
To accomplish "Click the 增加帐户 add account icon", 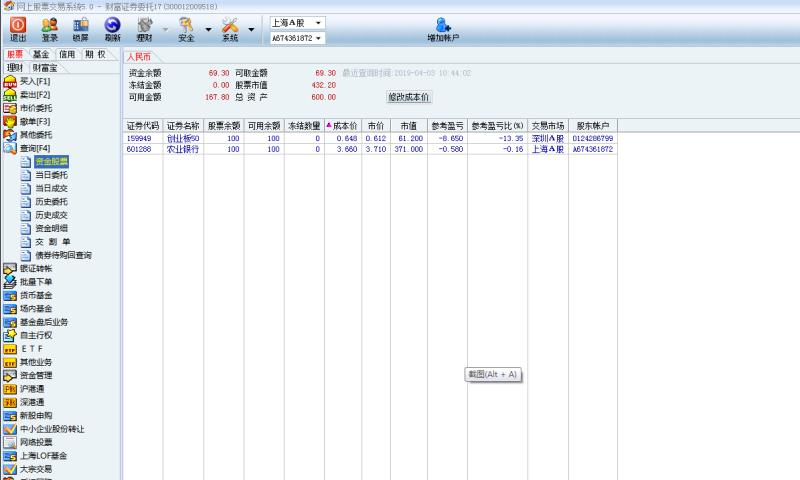I will (443, 29).
